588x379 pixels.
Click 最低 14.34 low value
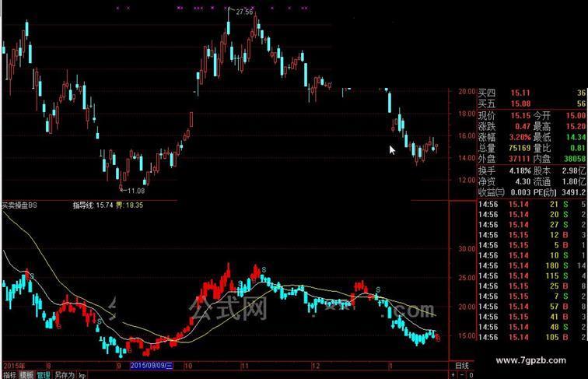tap(576, 137)
